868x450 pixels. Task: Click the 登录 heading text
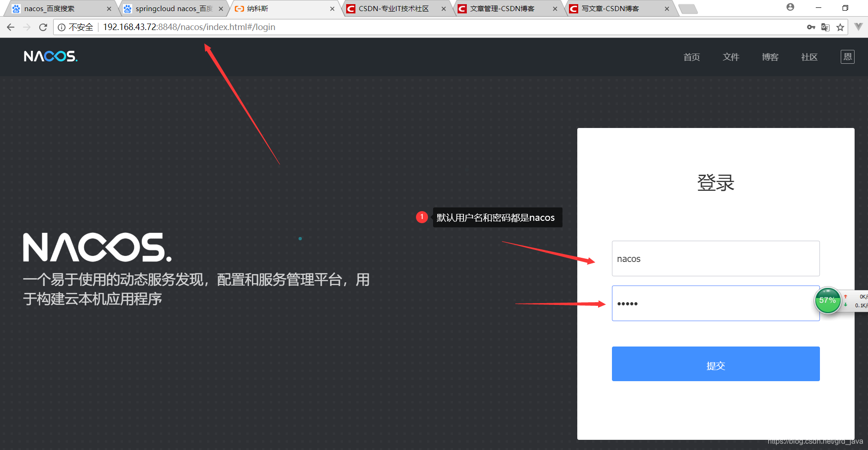[715, 183]
